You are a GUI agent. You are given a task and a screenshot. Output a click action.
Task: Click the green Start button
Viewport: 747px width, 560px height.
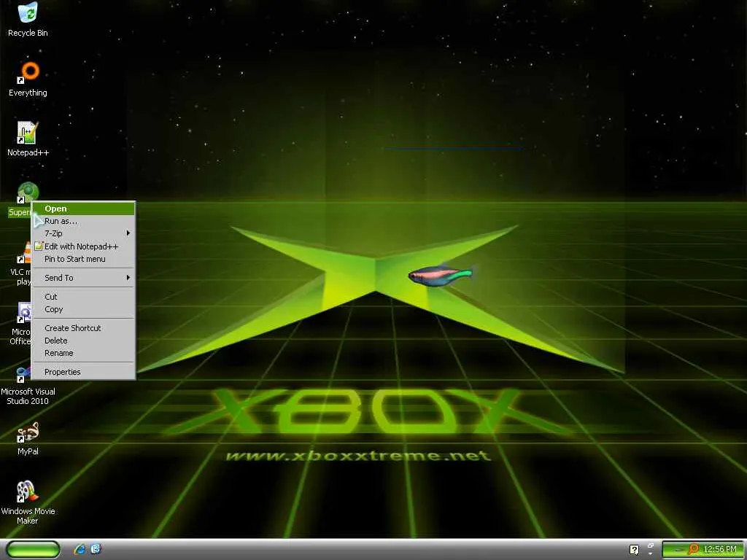[34, 550]
